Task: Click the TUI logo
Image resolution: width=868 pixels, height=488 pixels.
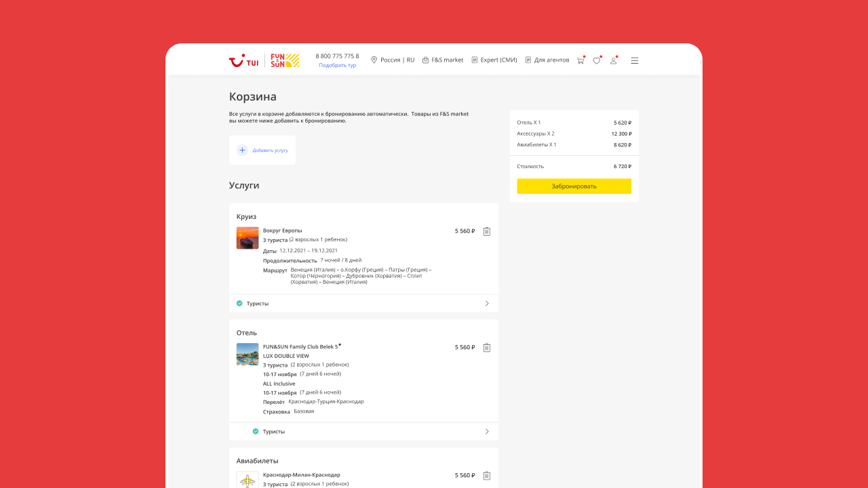Action: (243, 61)
